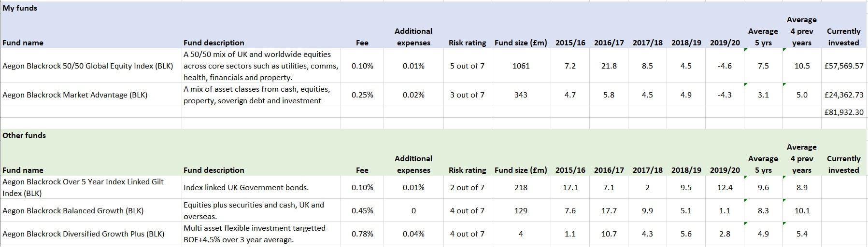
Task: Select the £57,569.57 currently invested cell
Action: [x=844, y=66]
